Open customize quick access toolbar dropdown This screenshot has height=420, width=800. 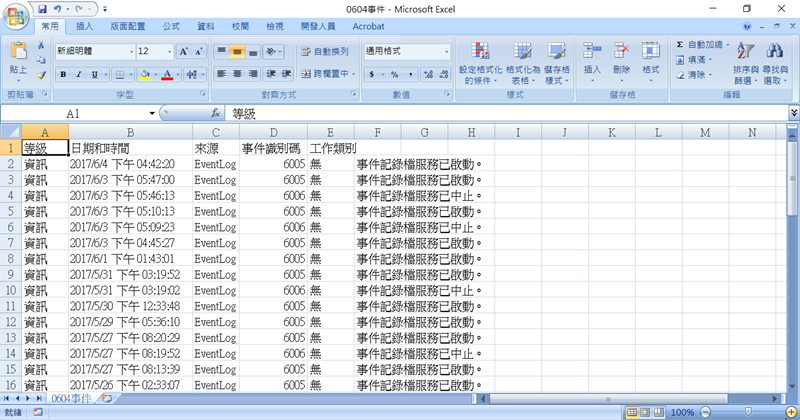click(x=105, y=9)
